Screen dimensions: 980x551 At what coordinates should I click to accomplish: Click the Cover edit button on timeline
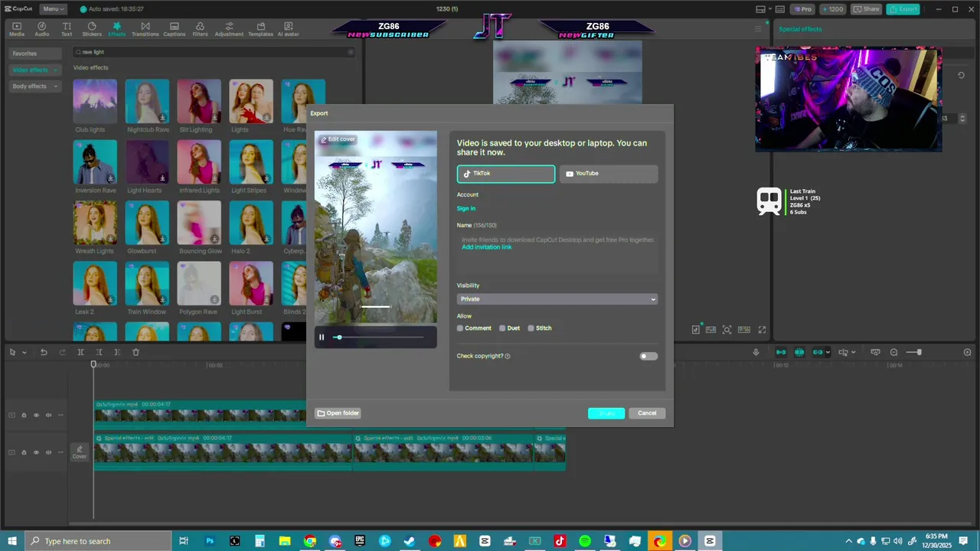click(80, 452)
